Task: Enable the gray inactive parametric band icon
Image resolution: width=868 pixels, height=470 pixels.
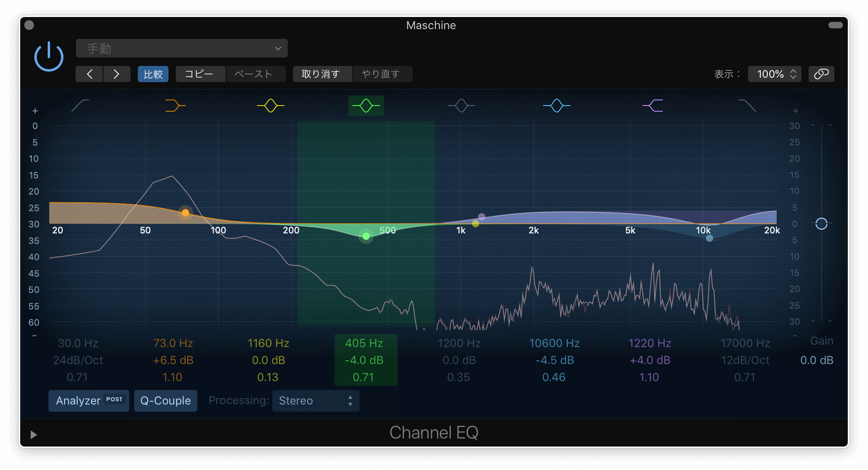Action: click(461, 106)
